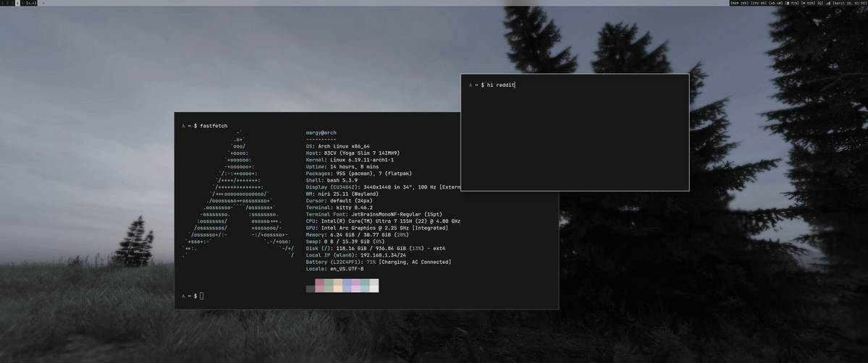Click the yellow color block in fastfetch palette
Screen dimensions: 868x363
click(337, 286)
